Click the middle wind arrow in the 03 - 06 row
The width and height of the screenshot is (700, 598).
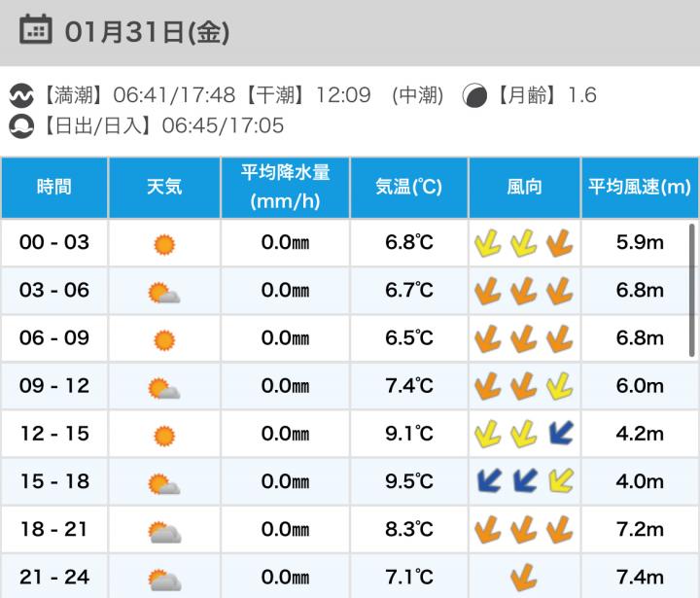[524, 291]
